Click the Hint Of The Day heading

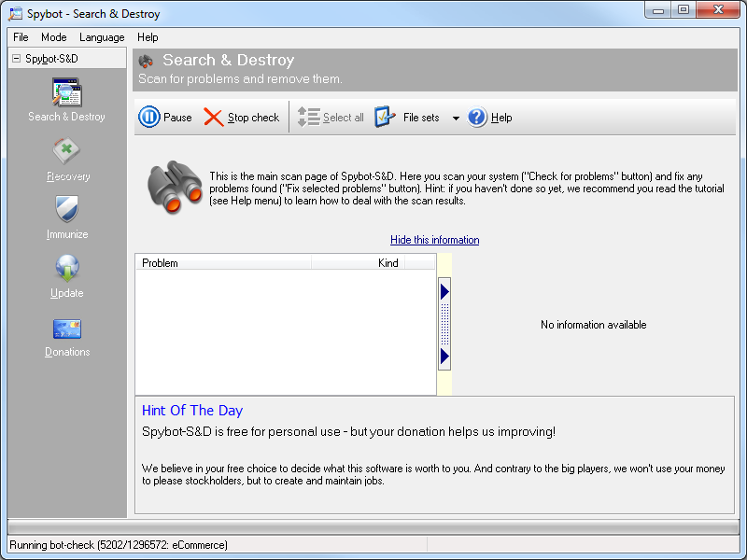[x=192, y=411]
